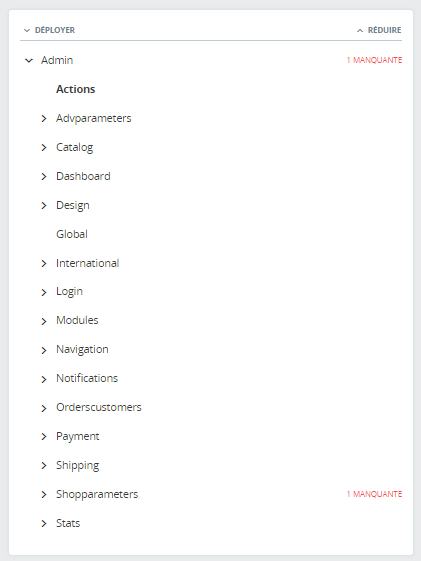Viewport: 421px width, 561px height.
Task: Click the Réduire collapse-all button
Action: 379,30
